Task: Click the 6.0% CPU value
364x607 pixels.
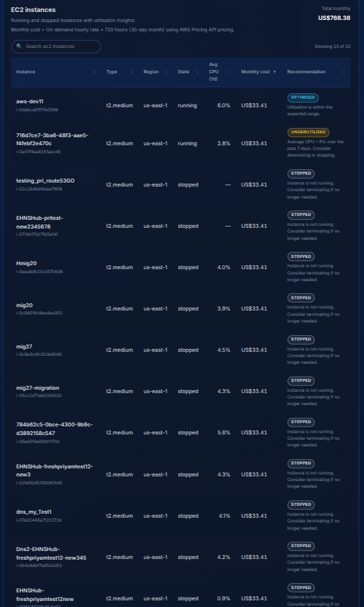Action: click(224, 106)
